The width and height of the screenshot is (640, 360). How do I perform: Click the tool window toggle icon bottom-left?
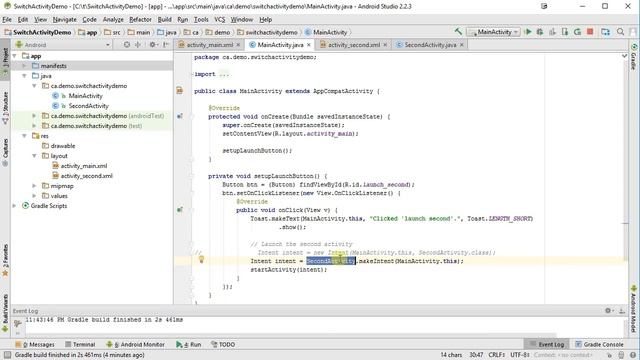tap(7, 355)
